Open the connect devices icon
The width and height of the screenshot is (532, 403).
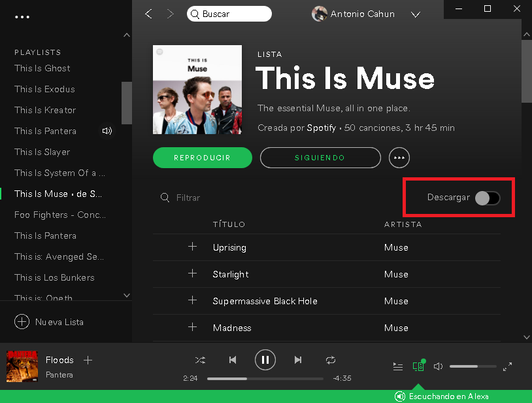pyautogui.click(x=418, y=366)
